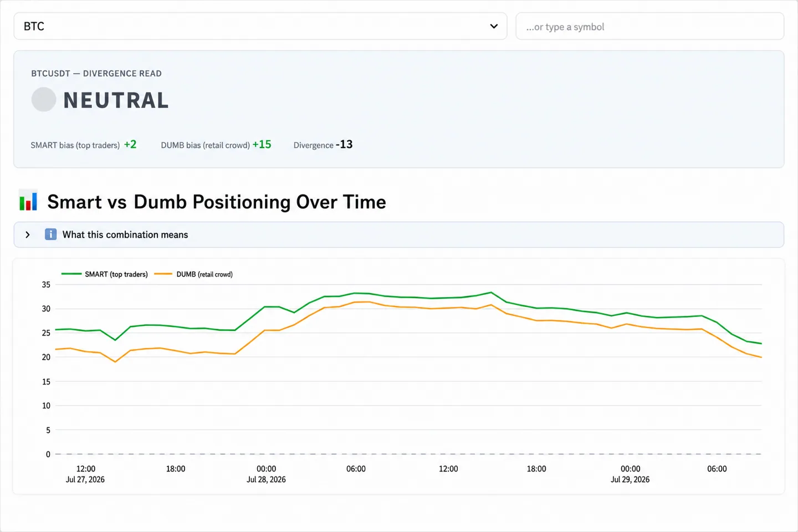
Task: Click the blue info icon
Action: pos(50,234)
